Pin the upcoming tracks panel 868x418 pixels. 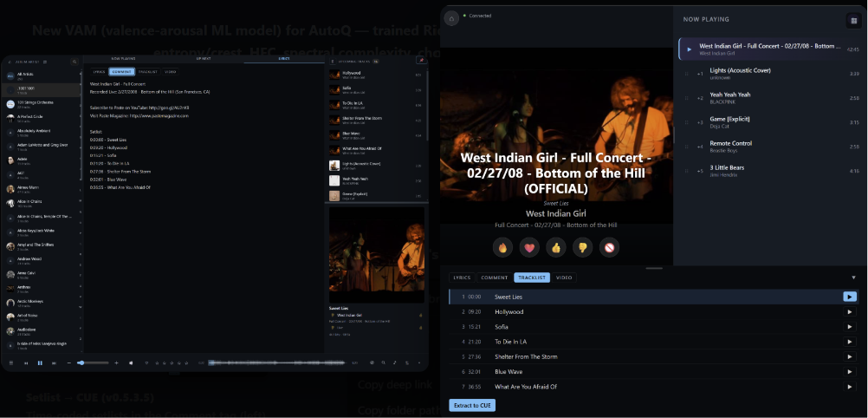coord(421,61)
